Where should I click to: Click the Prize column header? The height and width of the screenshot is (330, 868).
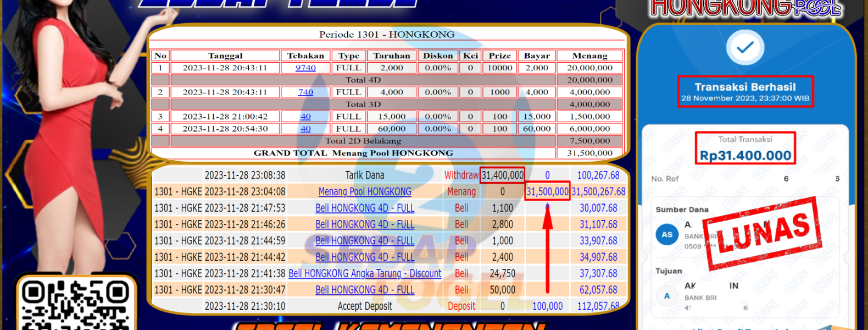[x=500, y=56]
